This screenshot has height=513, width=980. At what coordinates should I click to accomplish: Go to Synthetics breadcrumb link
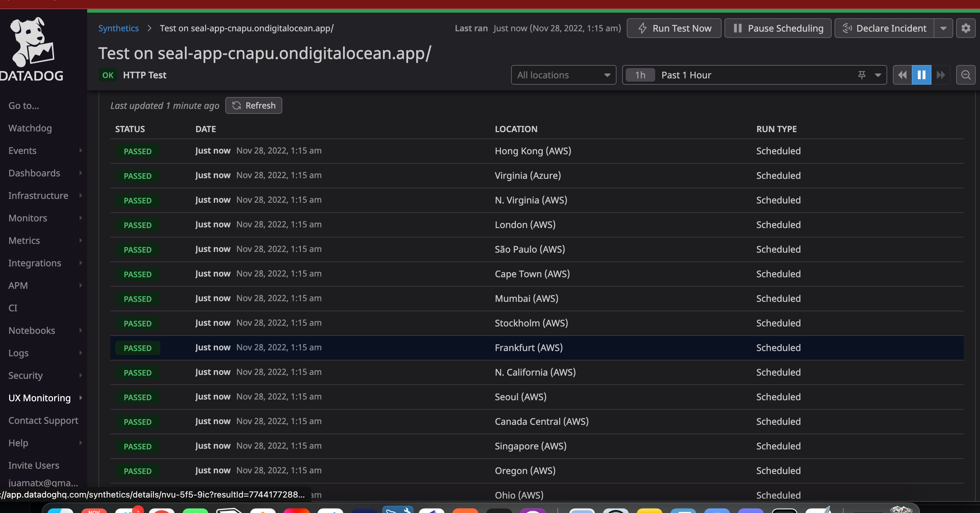click(118, 28)
